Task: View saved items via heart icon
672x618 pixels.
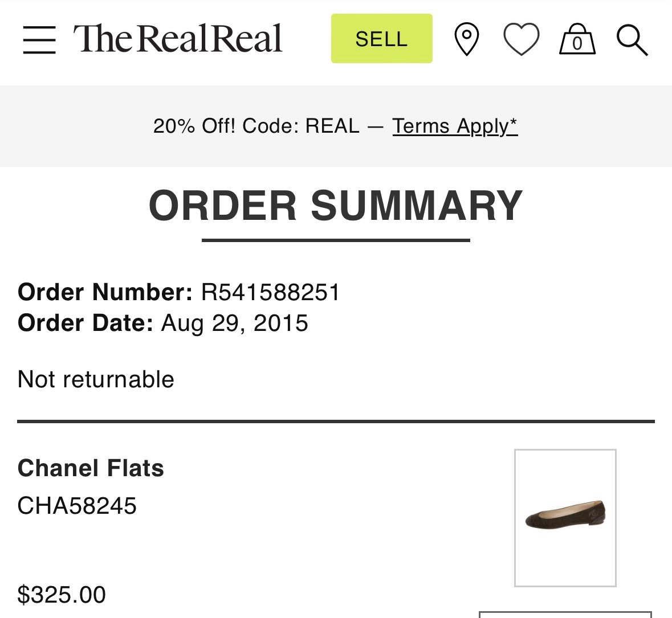Action: pos(521,39)
